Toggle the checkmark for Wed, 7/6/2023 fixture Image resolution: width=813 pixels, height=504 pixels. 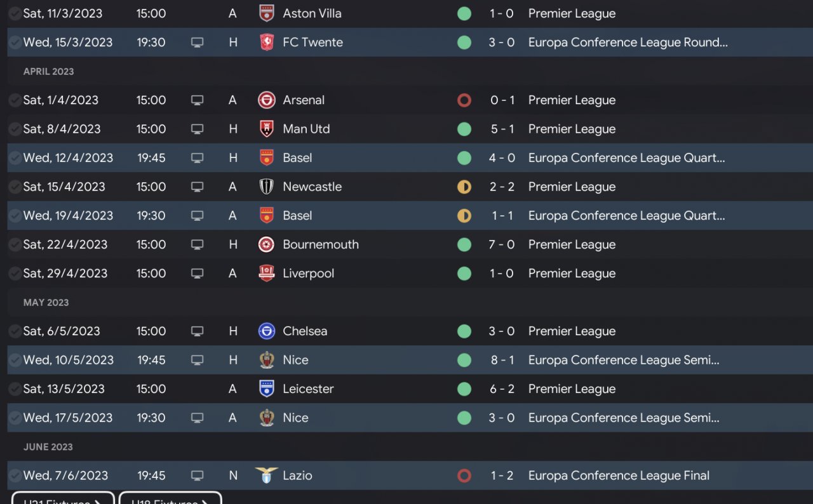(15, 475)
